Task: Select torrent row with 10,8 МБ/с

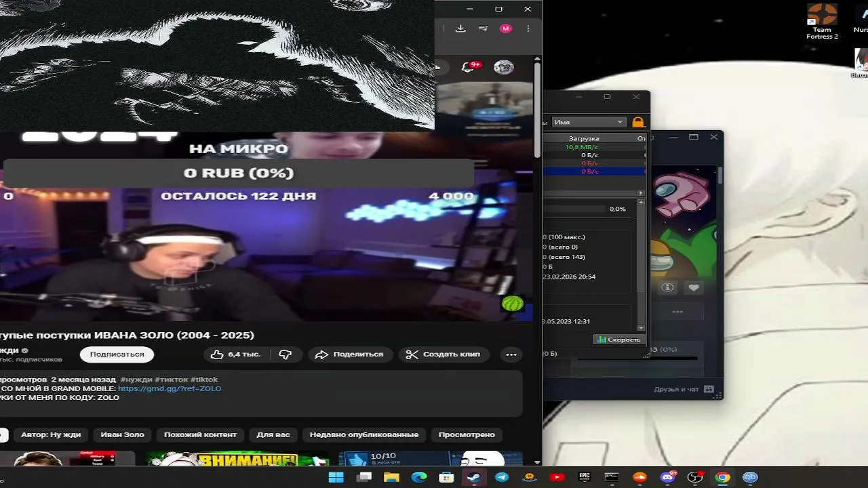Action: click(595, 147)
